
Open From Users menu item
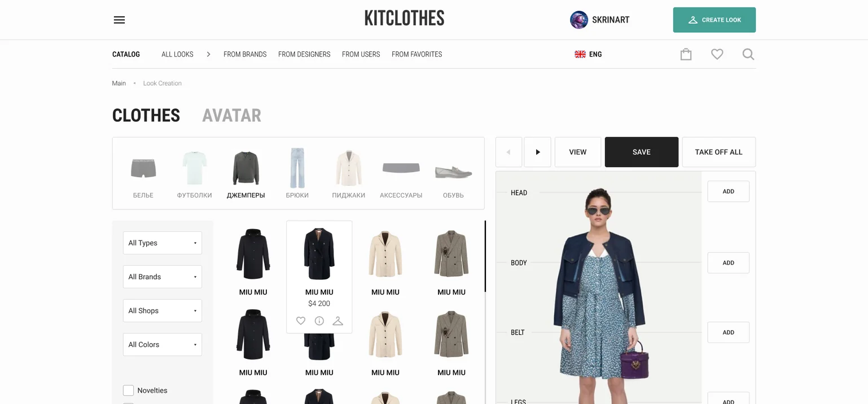(361, 54)
